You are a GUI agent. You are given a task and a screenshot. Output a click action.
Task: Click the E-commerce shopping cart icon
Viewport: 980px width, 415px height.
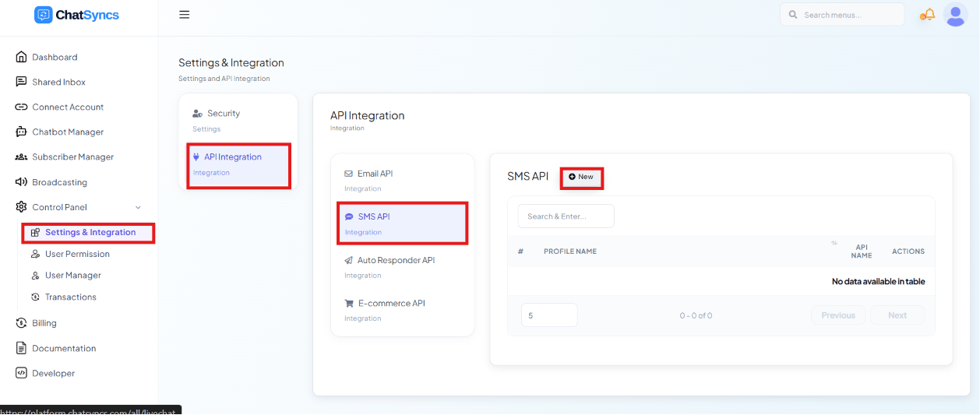pyautogui.click(x=349, y=303)
